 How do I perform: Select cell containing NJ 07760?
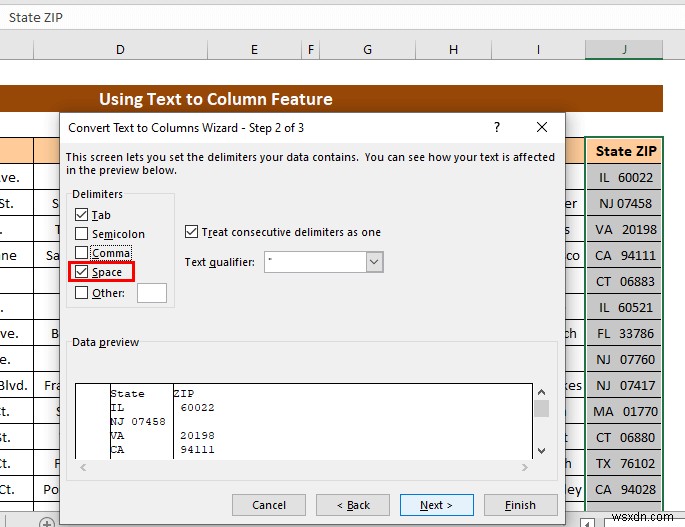click(624, 359)
